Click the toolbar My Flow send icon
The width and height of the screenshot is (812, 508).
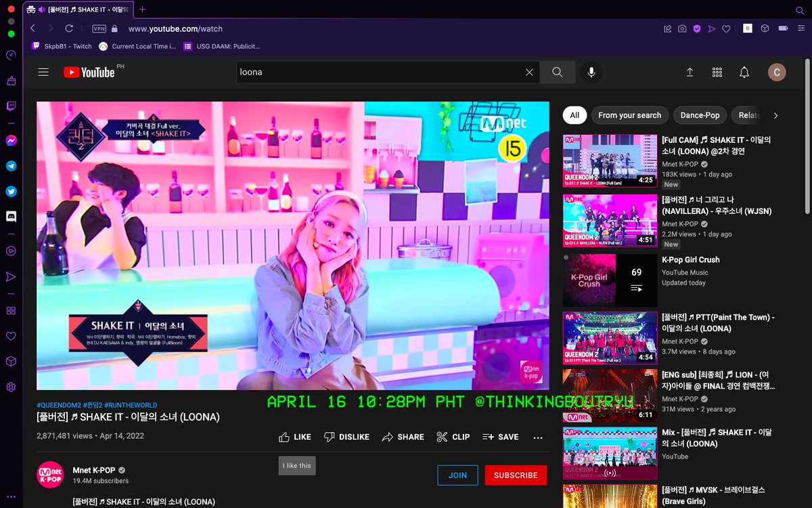(x=711, y=28)
